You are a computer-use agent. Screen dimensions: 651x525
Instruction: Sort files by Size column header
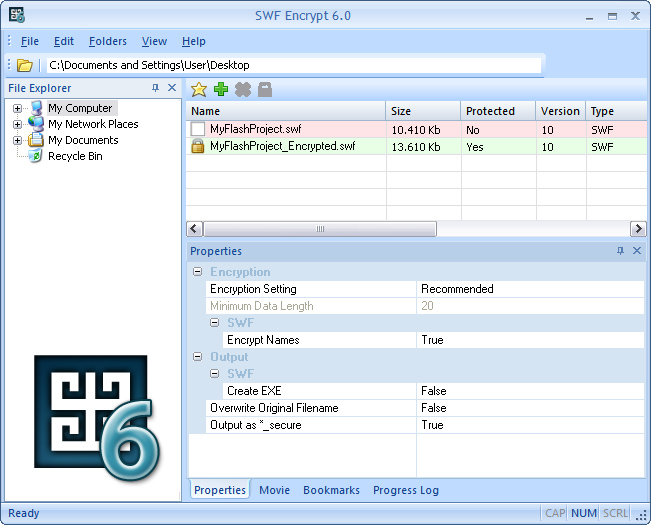(423, 111)
